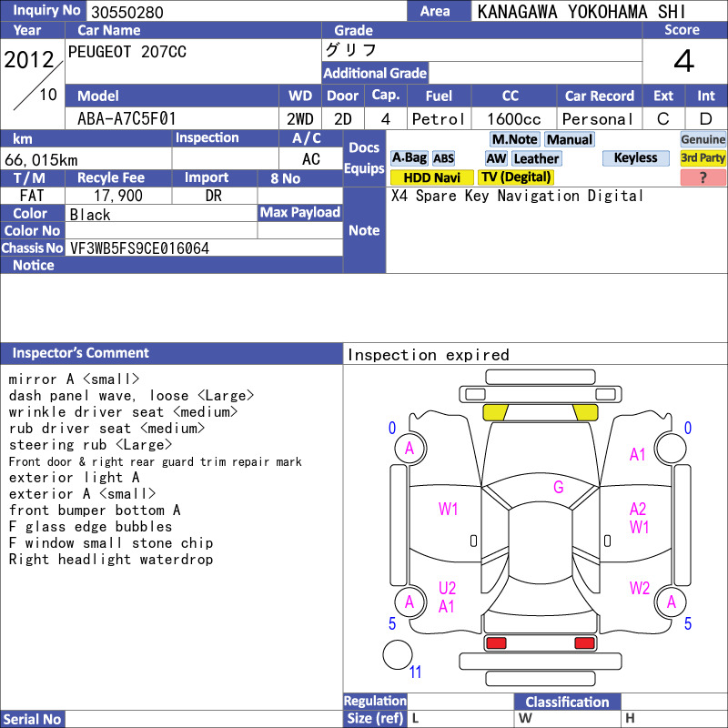Click the red question mark badge

(x=703, y=177)
